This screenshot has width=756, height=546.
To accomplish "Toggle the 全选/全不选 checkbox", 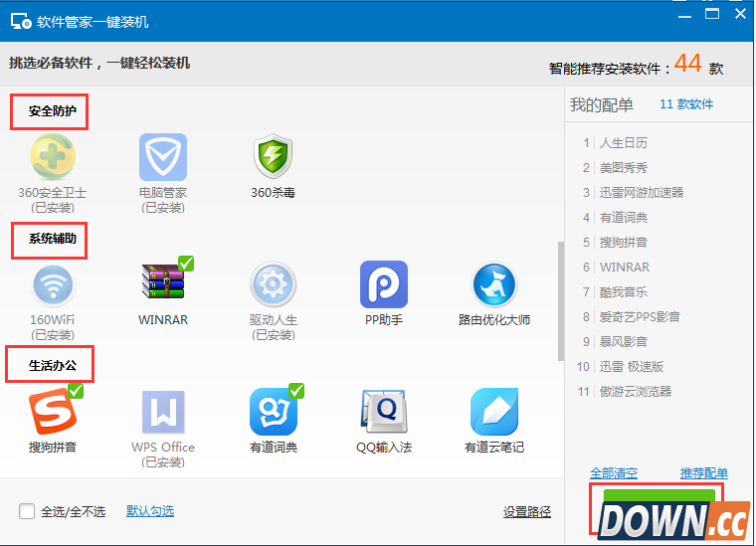I will (27, 511).
